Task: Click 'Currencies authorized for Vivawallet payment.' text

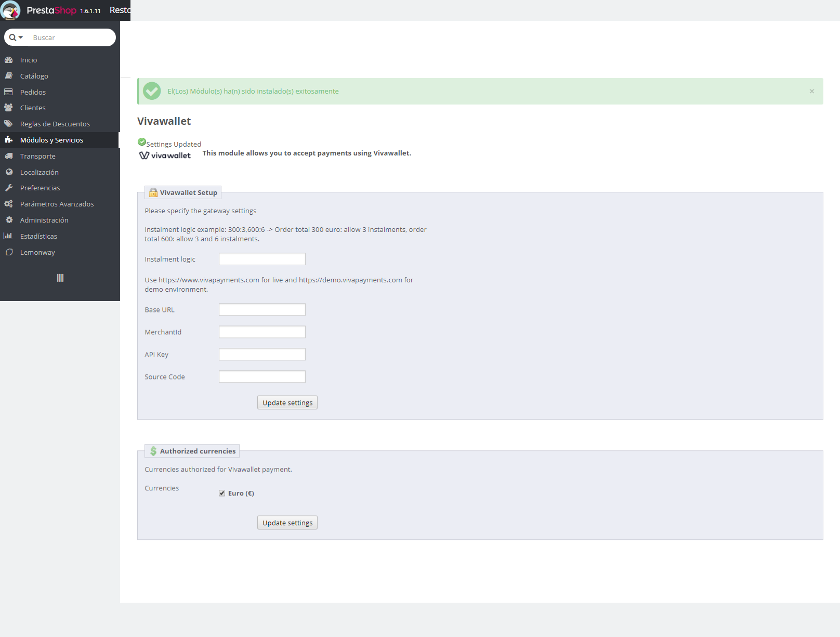Action: tap(218, 469)
